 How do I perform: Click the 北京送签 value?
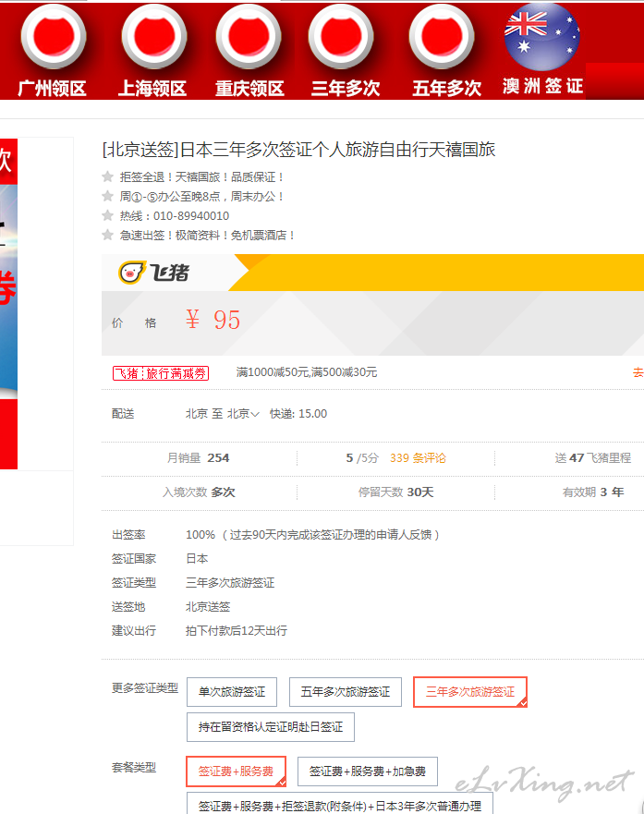point(208,607)
